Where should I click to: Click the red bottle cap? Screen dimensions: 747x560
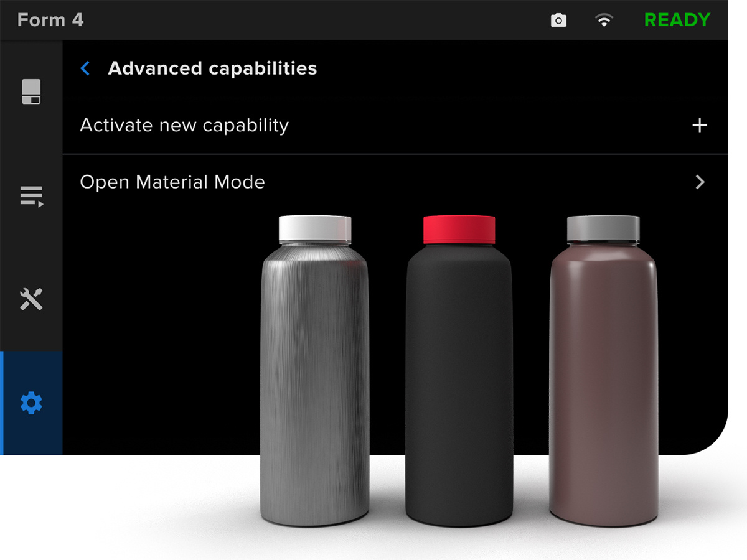[459, 230]
